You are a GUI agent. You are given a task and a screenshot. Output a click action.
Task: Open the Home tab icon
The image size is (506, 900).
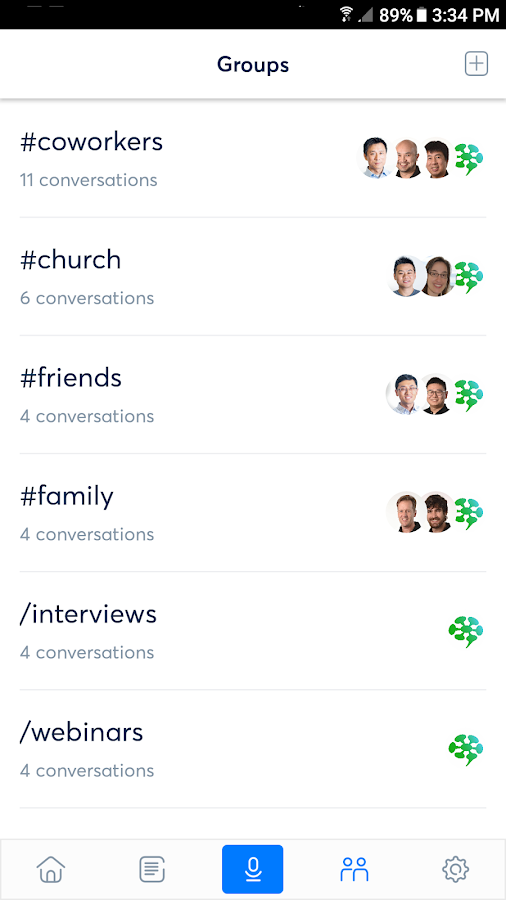(51, 870)
